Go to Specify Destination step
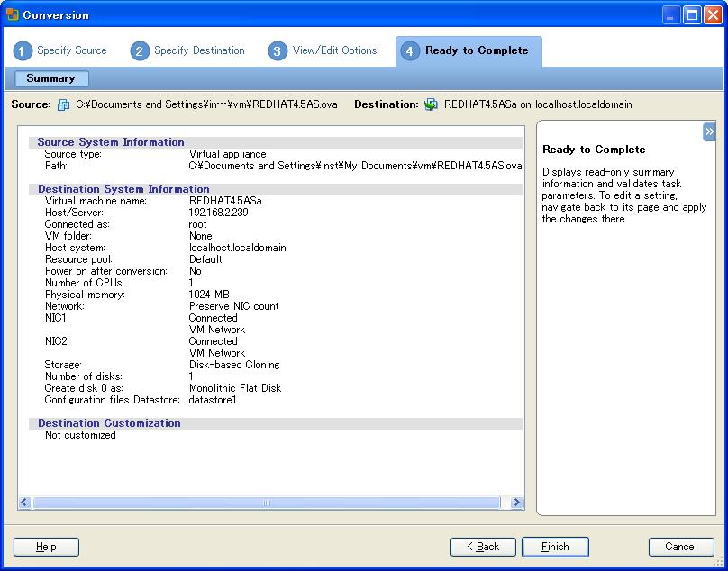728x571 pixels. point(199,50)
